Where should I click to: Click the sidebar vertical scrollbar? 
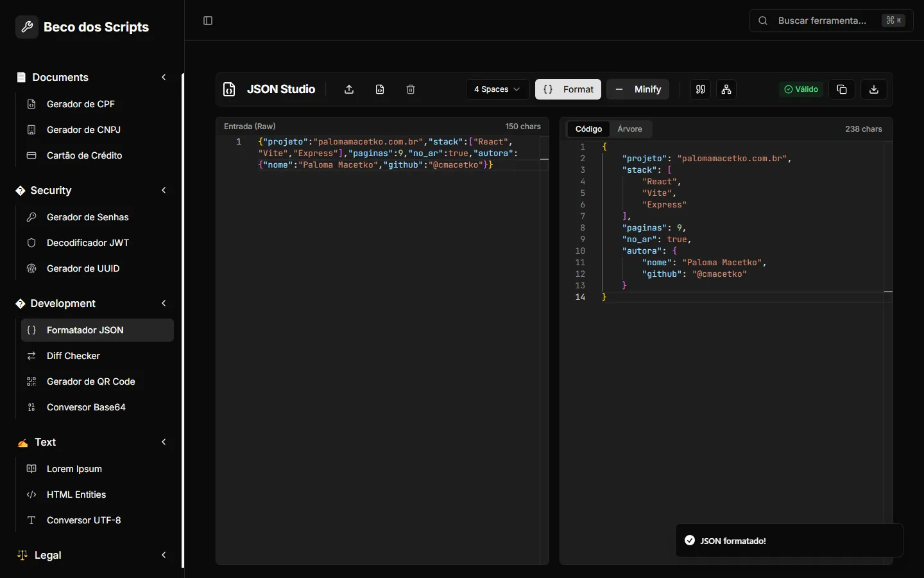point(183,320)
